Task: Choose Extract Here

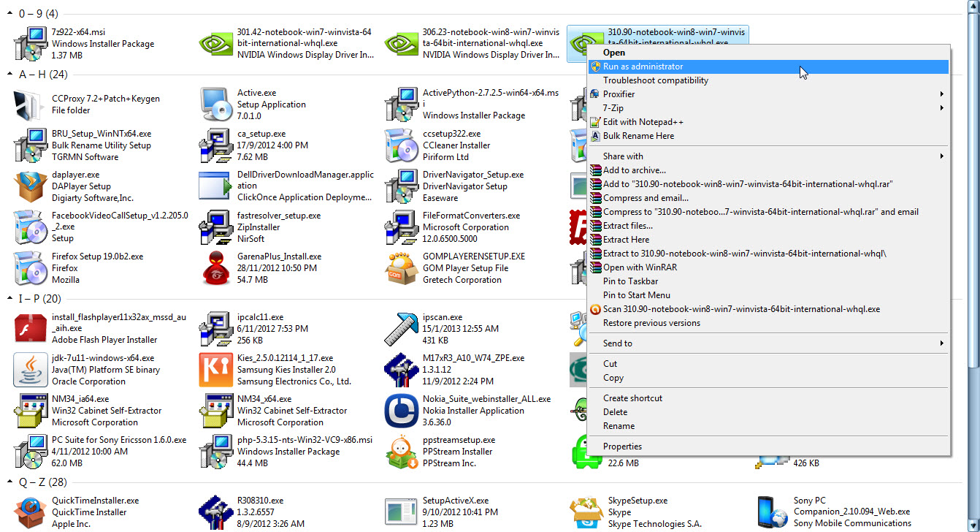Action: 769,240
